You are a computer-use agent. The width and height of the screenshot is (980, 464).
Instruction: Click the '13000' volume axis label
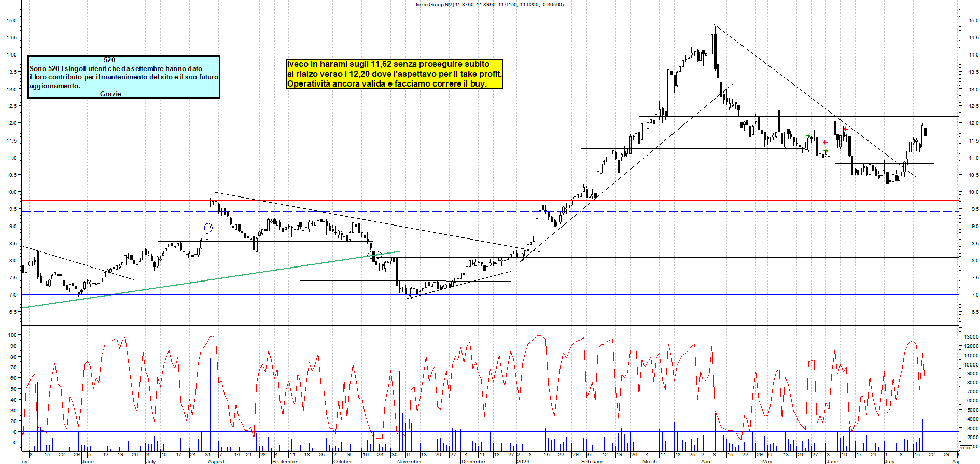point(971,337)
